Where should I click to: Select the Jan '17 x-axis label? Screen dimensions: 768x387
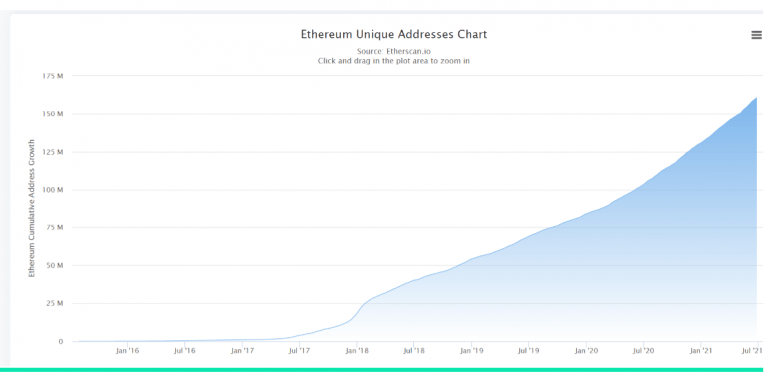point(242,351)
